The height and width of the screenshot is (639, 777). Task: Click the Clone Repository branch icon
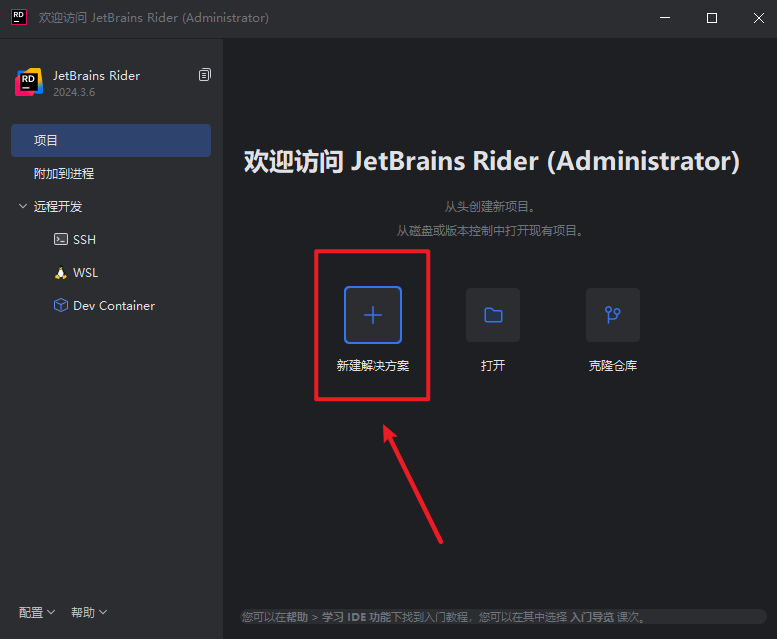[613, 315]
